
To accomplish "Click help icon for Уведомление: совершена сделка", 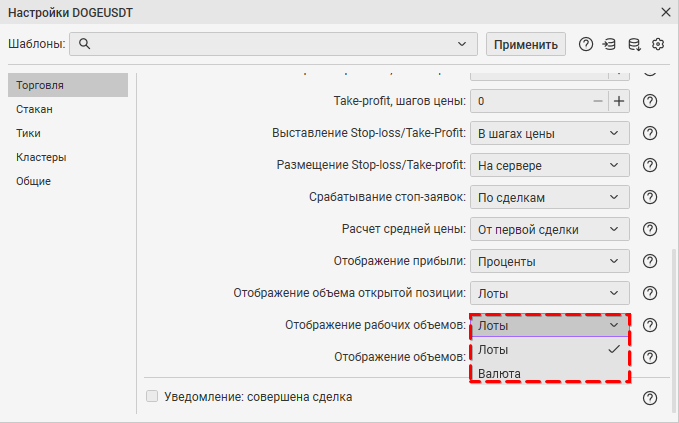I will (x=649, y=397).
